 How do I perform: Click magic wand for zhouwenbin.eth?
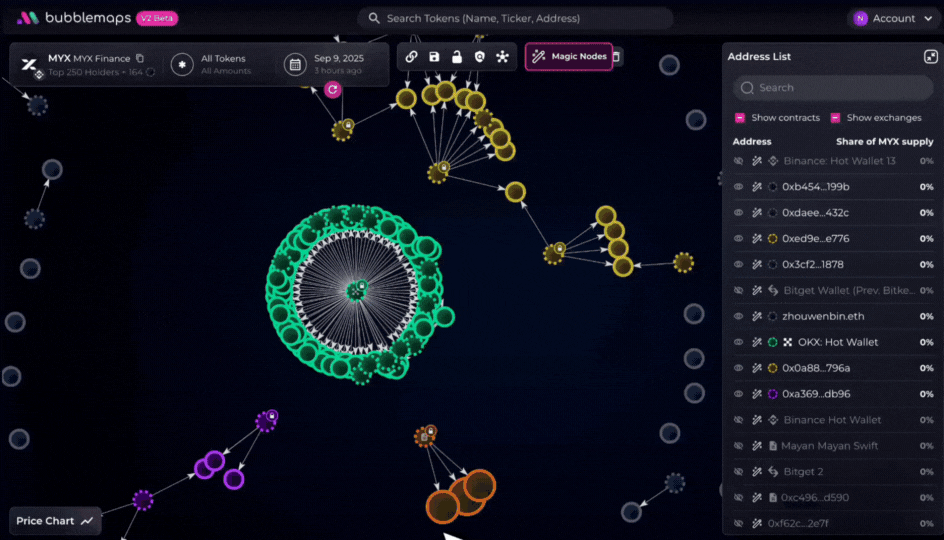757,316
